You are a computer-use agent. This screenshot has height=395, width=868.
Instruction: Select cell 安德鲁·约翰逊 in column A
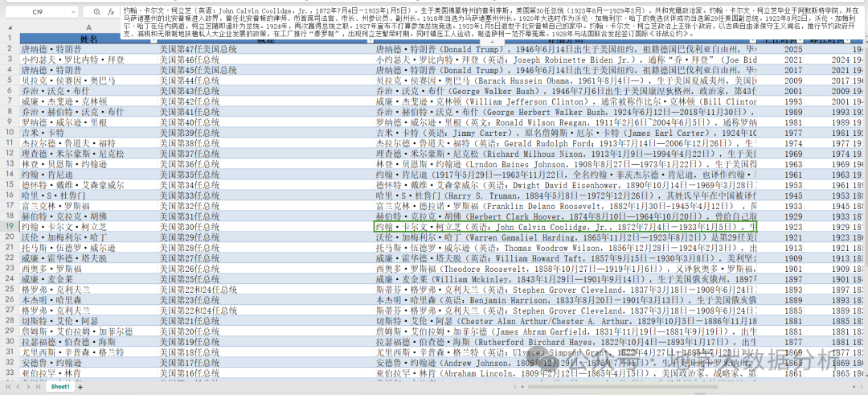tap(88, 363)
